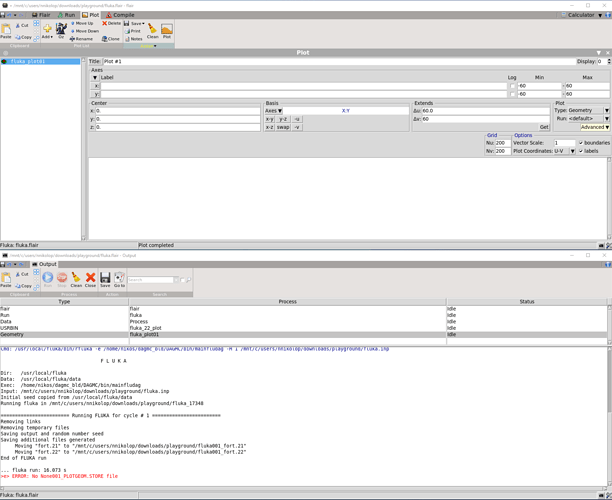Toggle the boundaries checkbox
This screenshot has height=500, width=612.
click(x=581, y=143)
